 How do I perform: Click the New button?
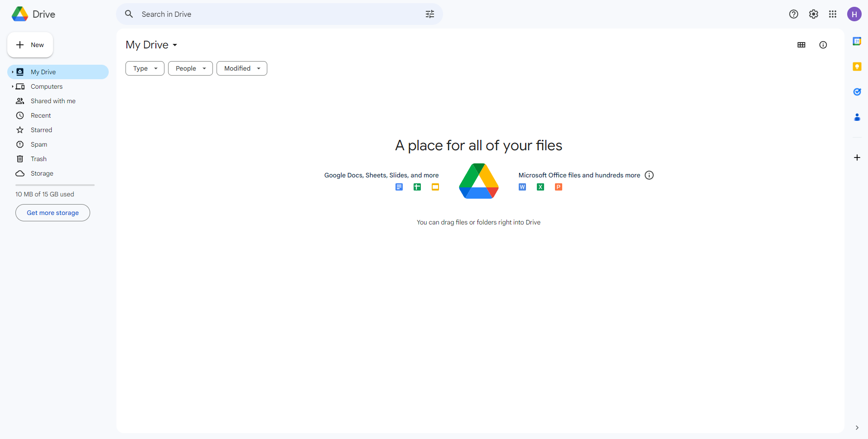coord(30,45)
